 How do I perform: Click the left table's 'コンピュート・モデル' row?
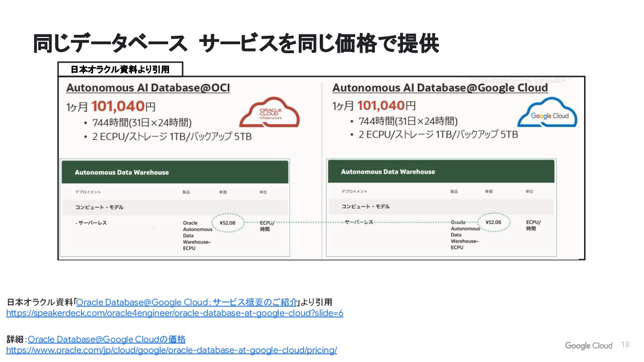pos(175,207)
